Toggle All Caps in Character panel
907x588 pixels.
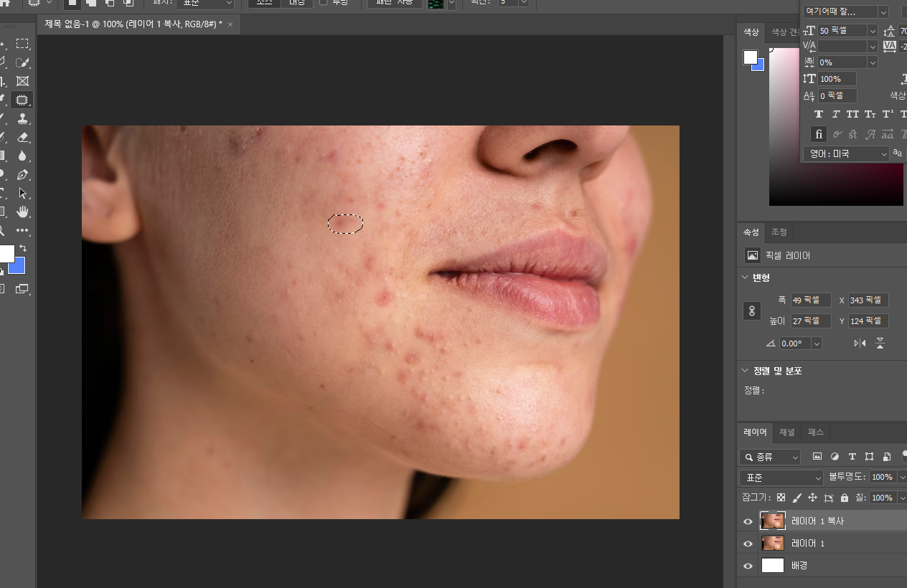click(x=852, y=115)
